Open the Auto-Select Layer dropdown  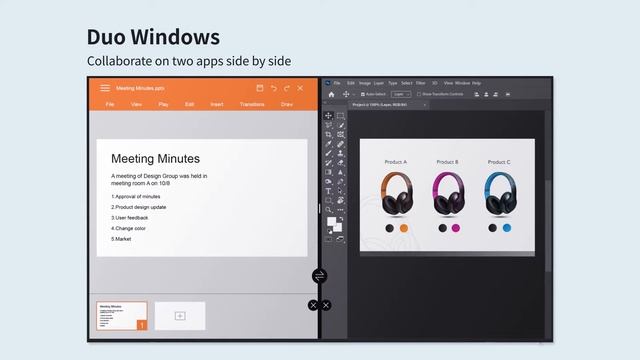401,94
